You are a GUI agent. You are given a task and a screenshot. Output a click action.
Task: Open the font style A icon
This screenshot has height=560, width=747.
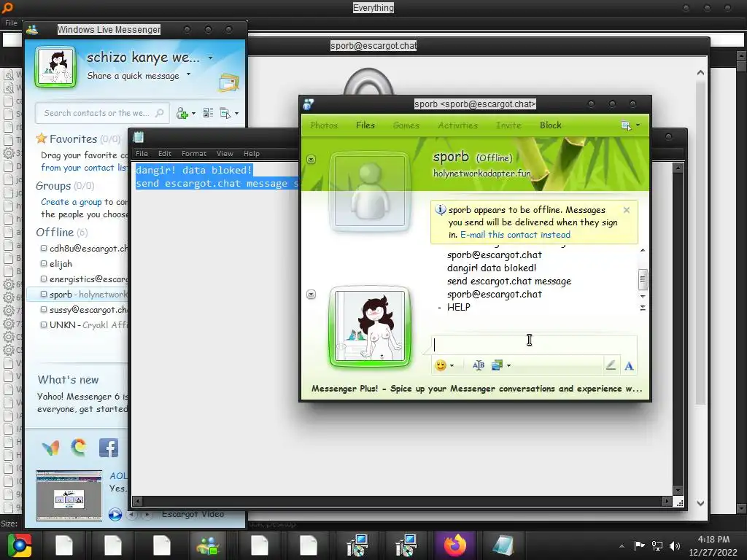click(x=629, y=366)
